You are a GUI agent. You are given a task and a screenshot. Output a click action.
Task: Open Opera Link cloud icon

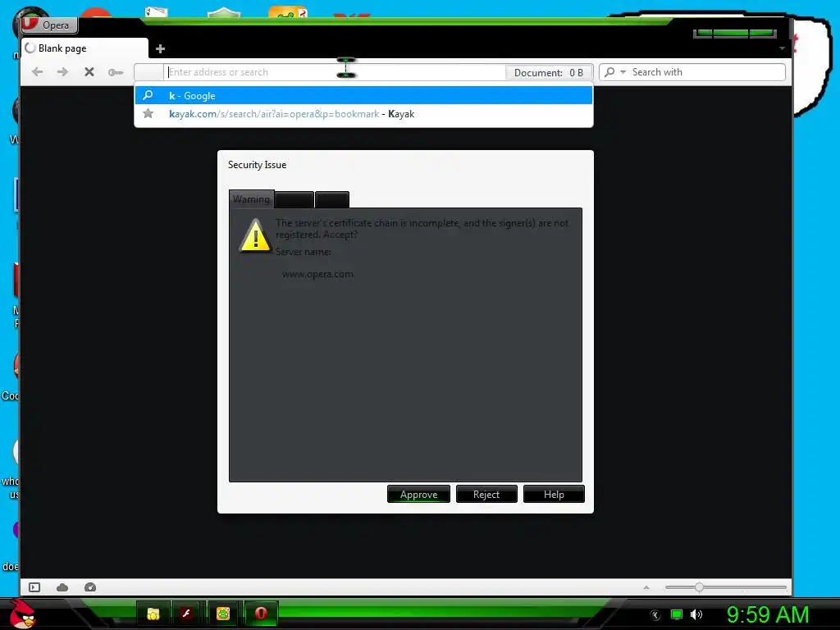62,587
